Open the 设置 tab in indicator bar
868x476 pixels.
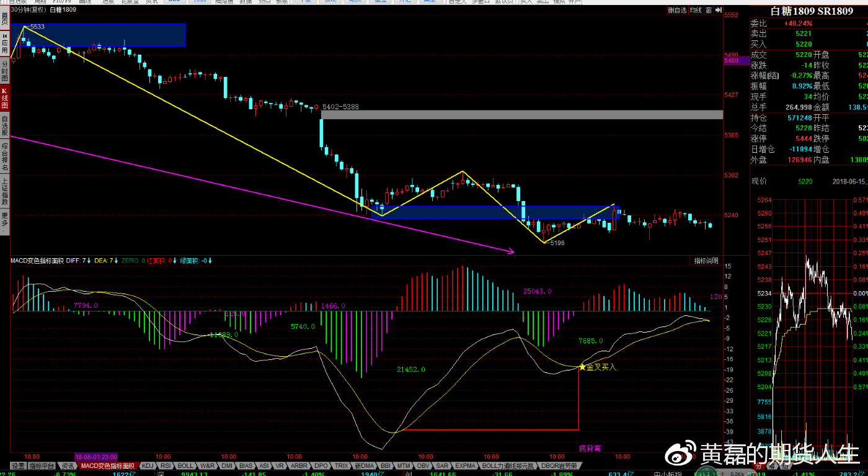coord(18,465)
